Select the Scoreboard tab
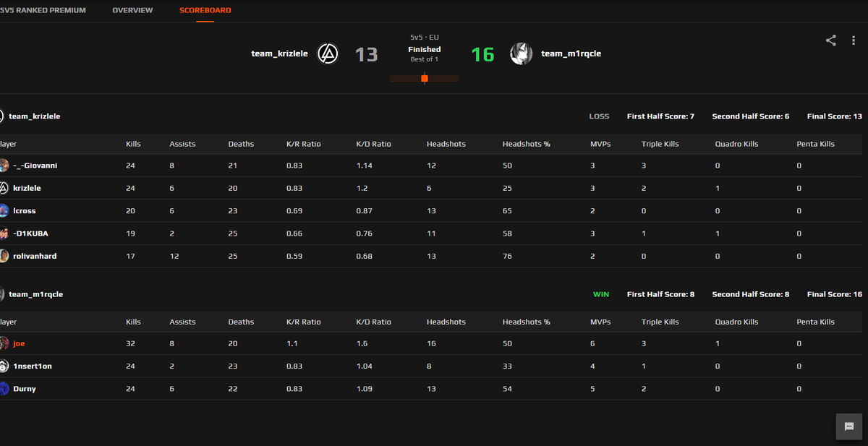 [x=205, y=10]
